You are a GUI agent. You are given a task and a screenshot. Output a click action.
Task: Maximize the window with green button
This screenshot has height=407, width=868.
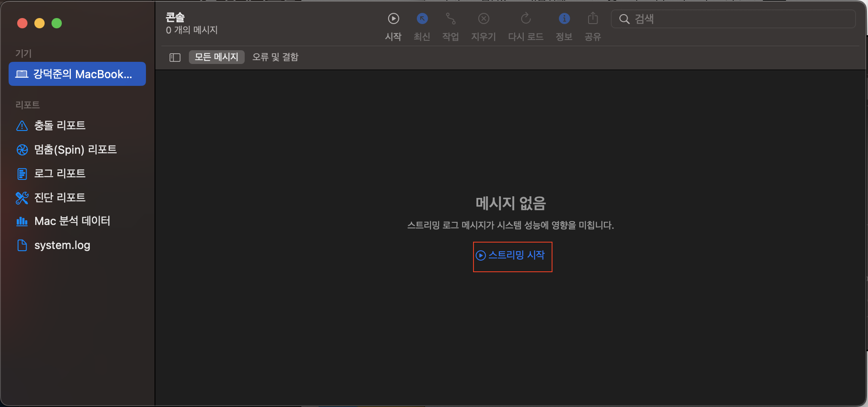click(x=57, y=23)
